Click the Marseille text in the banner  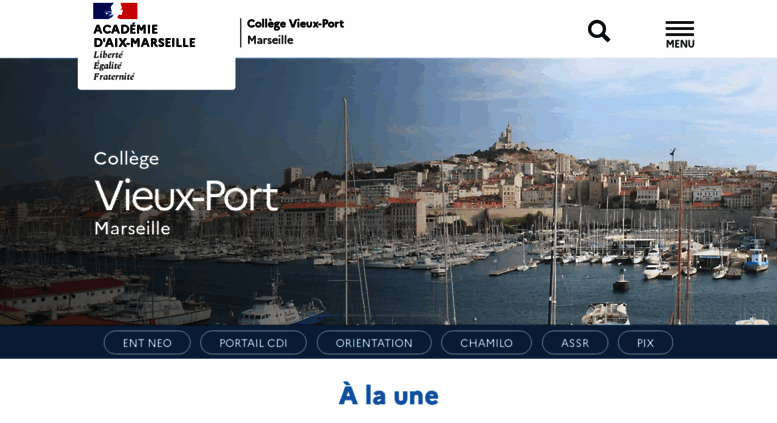132,228
